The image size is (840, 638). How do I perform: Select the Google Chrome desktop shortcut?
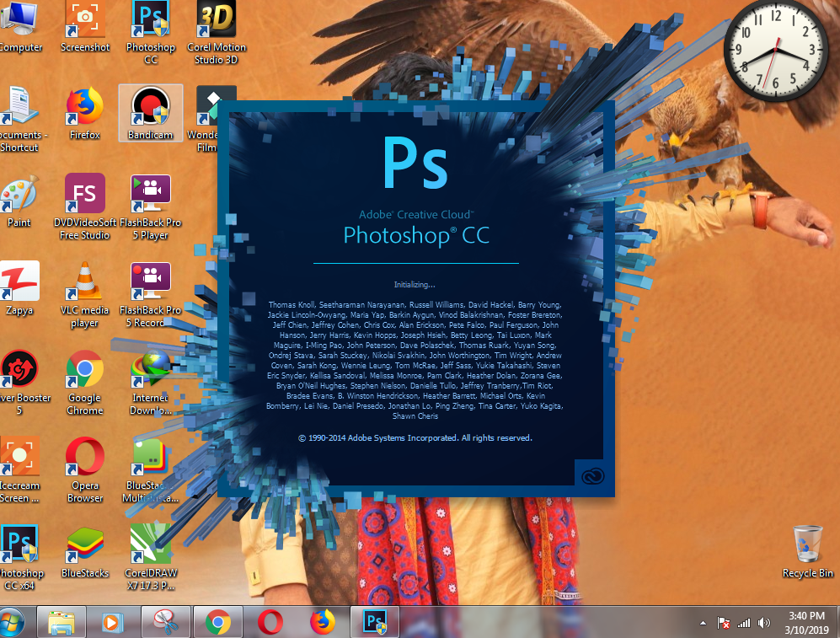tap(84, 383)
